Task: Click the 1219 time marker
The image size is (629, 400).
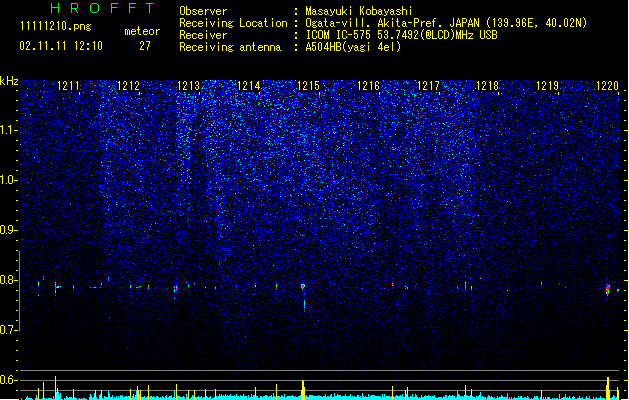Action: pos(548,86)
